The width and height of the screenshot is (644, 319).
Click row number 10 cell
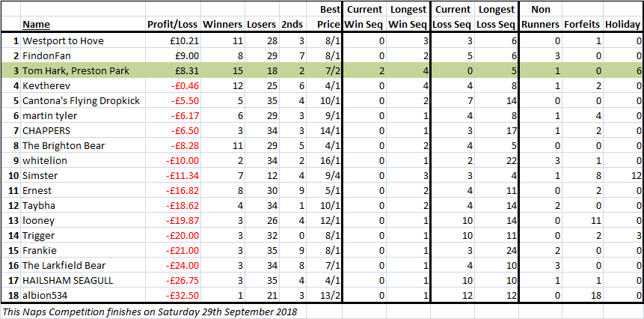[x=11, y=176]
